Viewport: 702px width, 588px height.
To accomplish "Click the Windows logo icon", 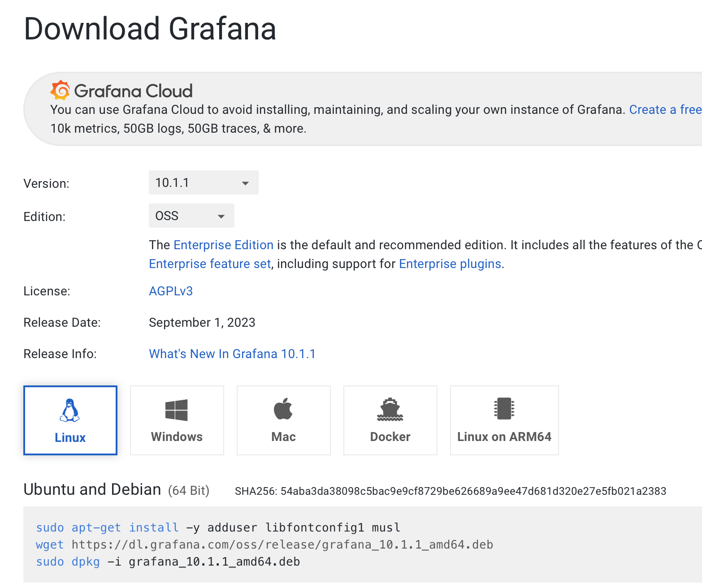I will coord(177,410).
